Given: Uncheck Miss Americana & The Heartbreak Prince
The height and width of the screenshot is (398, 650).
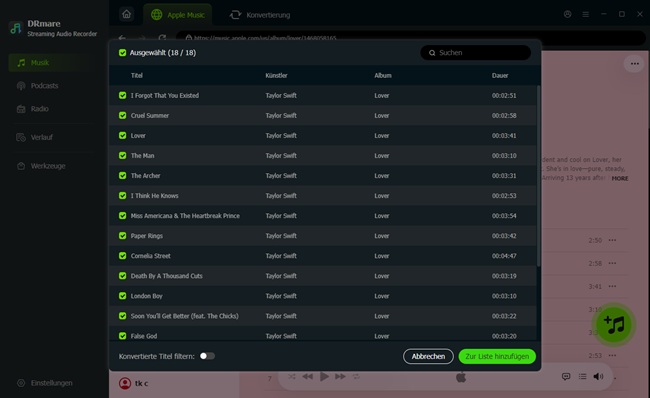Looking at the screenshot, I should click(122, 216).
